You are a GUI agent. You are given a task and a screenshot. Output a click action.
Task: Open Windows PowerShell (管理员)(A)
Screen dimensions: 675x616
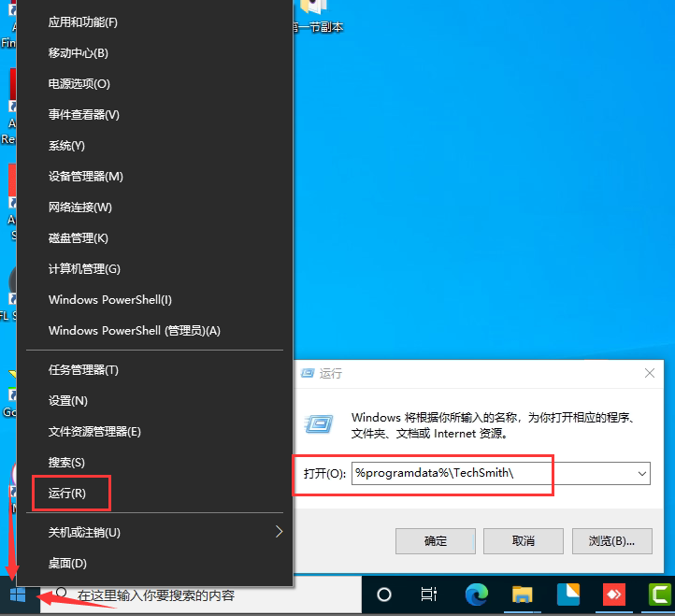[x=134, y=331]
